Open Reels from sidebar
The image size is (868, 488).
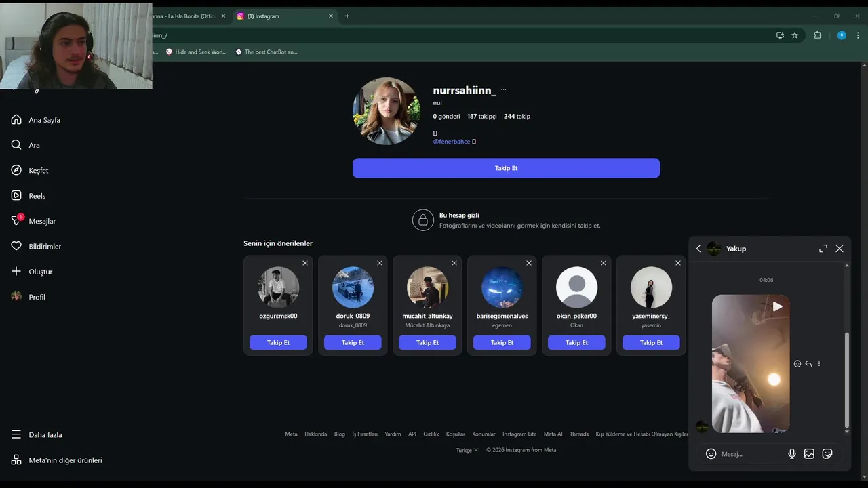(28, 196)
